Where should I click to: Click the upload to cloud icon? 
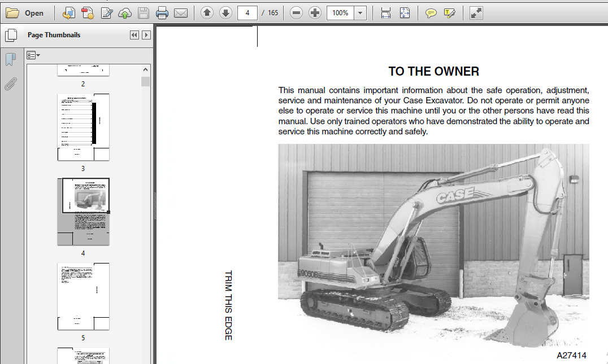[125, 13]
